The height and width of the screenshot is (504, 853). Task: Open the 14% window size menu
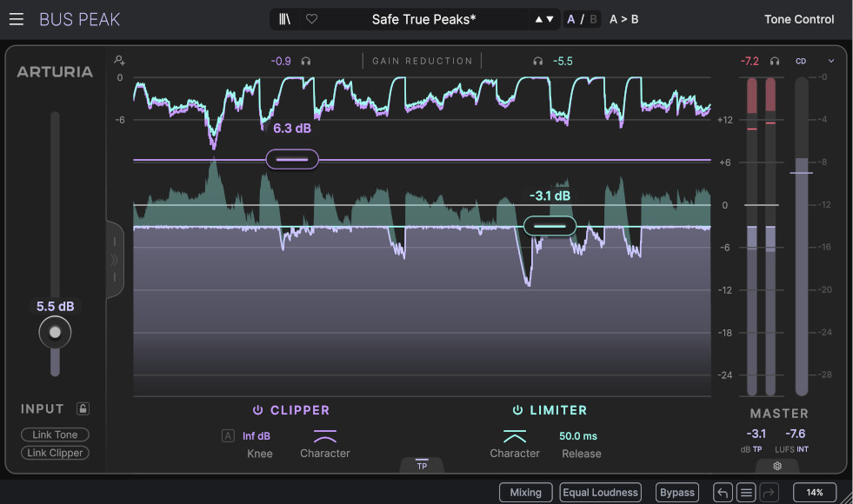pos(814,492)
